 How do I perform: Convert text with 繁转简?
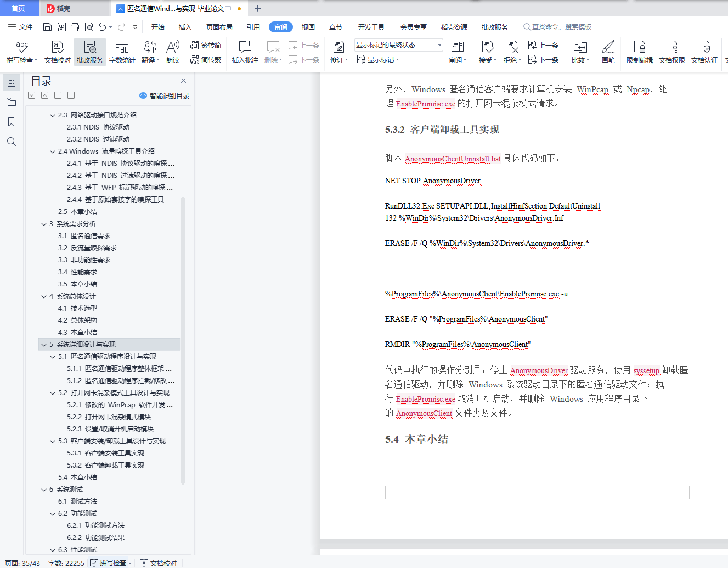pyautogui.click(x=206, y=46)
